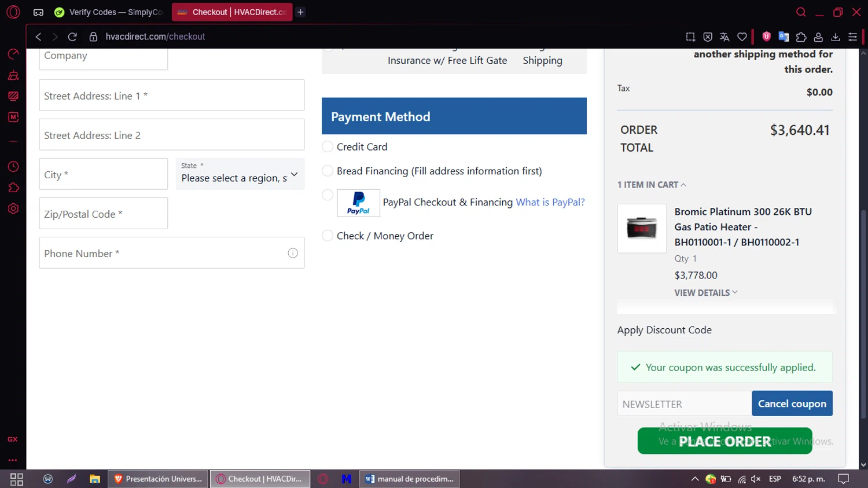Open the cube extensions menu in the toolbar
This screenshot has height=488, width=868.
click(x=801, y=36)
